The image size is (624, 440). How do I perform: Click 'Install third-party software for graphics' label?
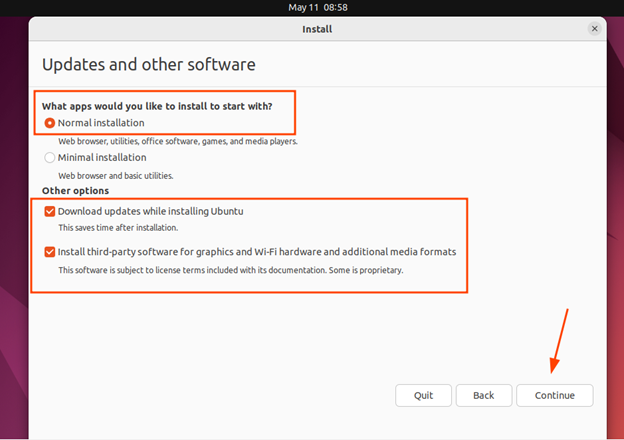pyautogui.click(x=256, y=252)
